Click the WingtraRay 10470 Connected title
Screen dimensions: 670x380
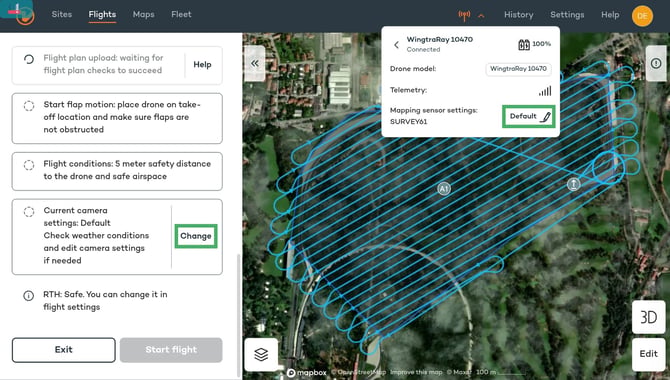[440, 44]
